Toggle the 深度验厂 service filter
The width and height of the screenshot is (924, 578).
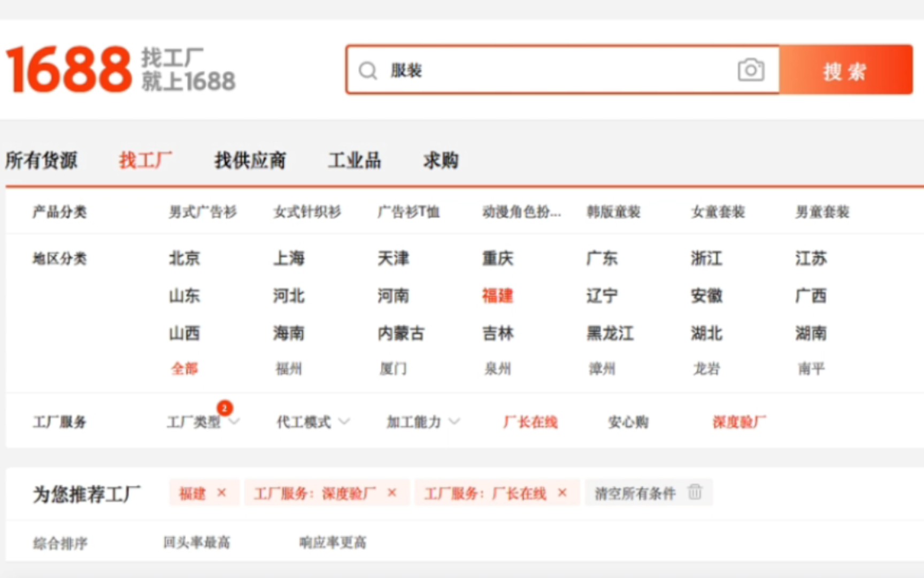[x=740, y=422]
